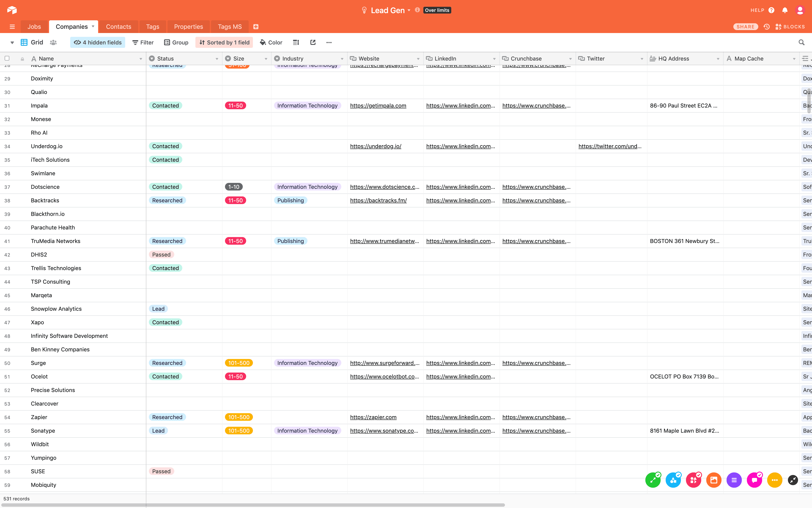
Task: Open notifications bell
Action: [785, 10]
